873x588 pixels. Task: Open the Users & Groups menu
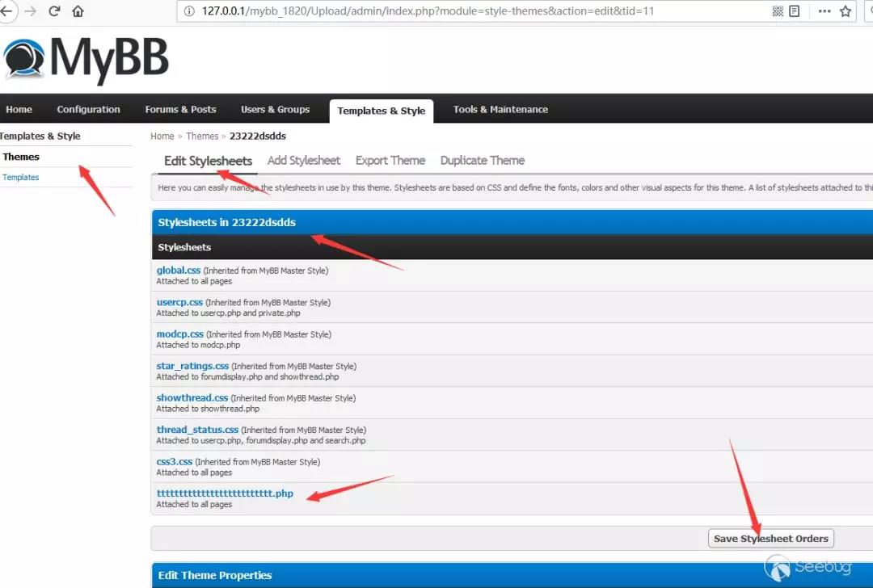(275, 110)
